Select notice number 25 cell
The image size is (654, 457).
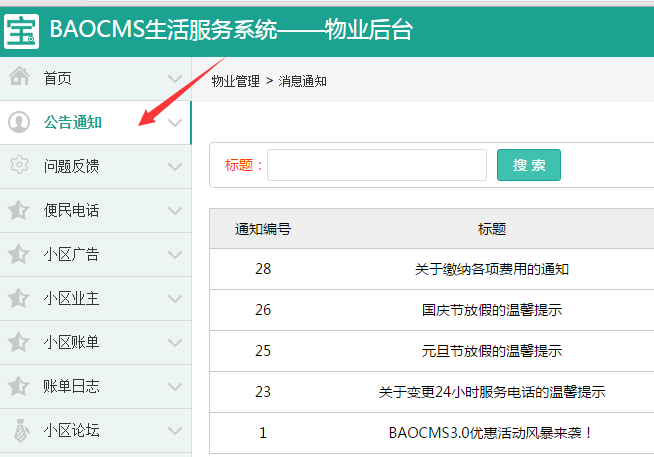tap(263, 351)
